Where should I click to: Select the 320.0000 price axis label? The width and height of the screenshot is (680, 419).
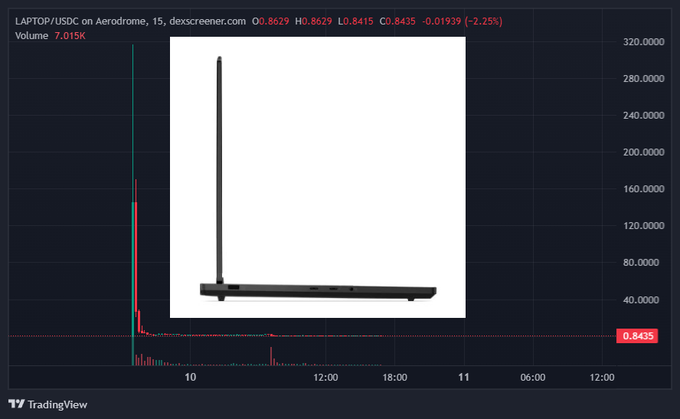click(644, 42)
